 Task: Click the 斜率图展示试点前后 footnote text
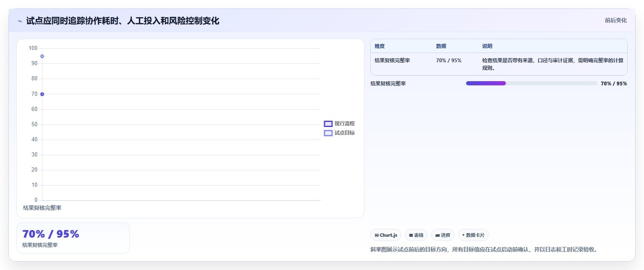(484, 249)
